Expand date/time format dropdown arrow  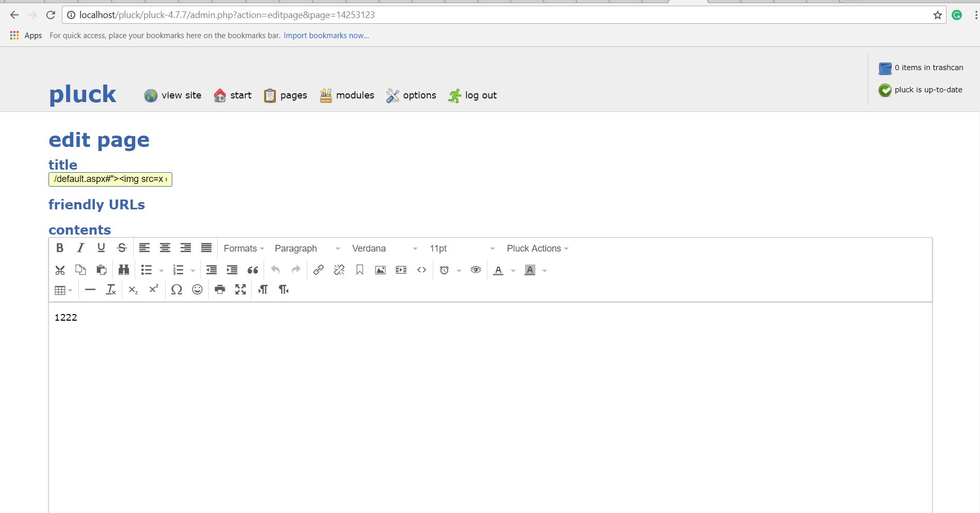(x=459, y=270)
